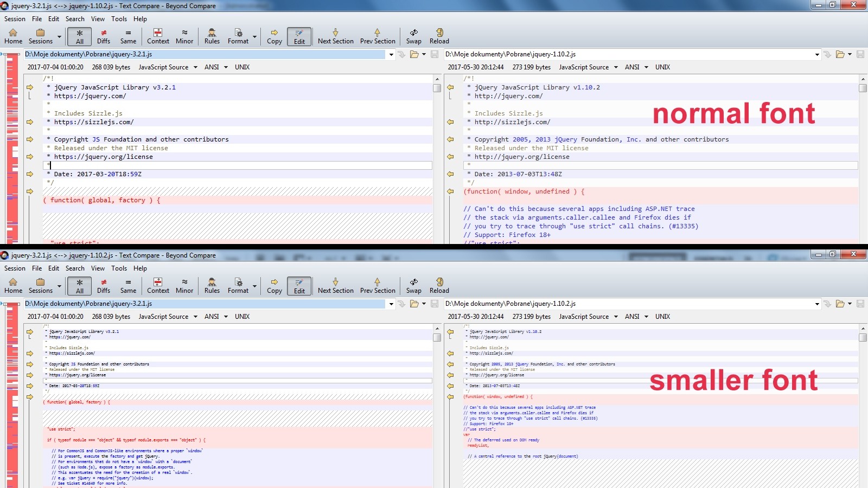868x488 pixels.
Task: Jump to Prev Section in upper window
Action: (378, 36)
